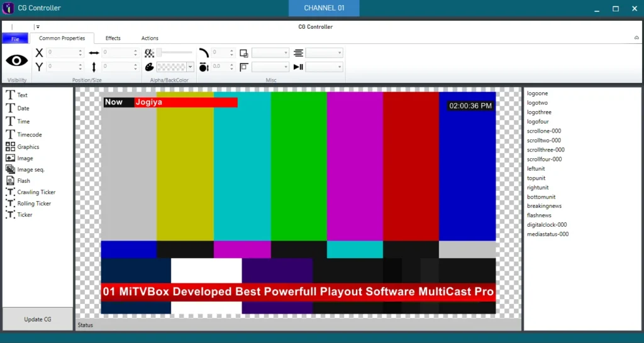
Task: Open the File menu button
Action: coord(15,38)
